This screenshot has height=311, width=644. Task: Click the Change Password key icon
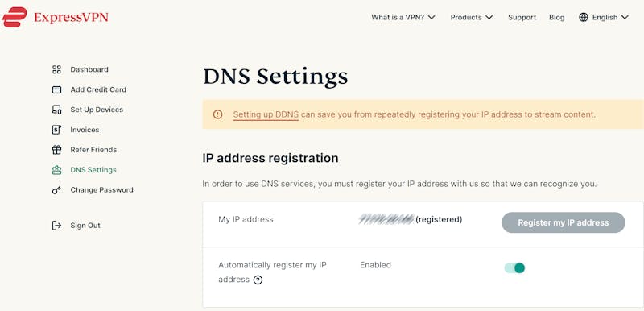56,190
